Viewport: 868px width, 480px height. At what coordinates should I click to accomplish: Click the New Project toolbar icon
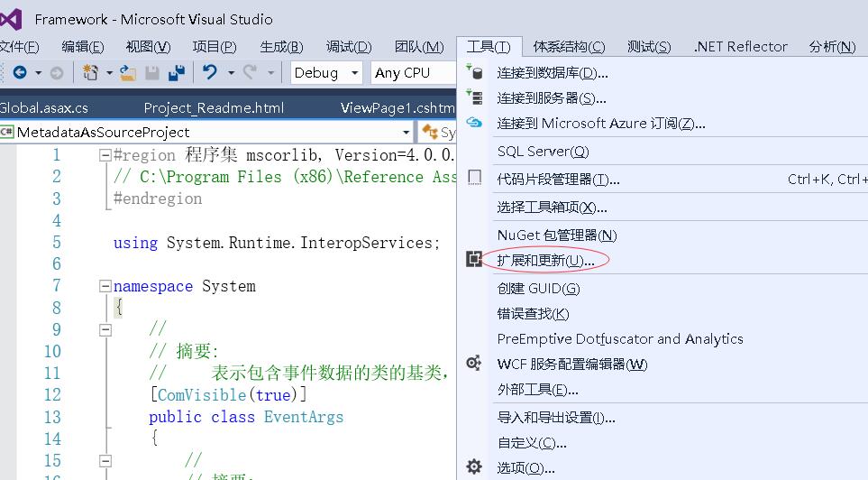pos(90,72)
